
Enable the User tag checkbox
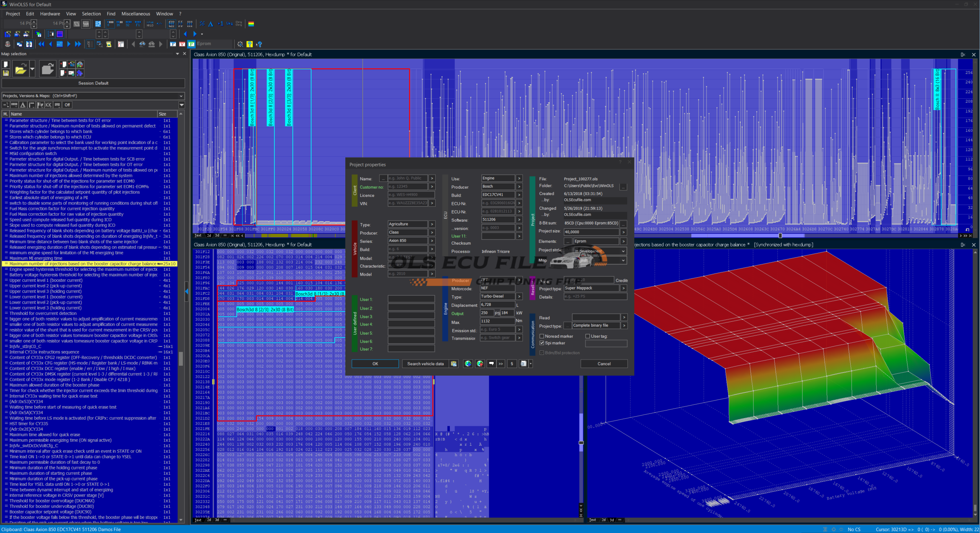[588, 336]
